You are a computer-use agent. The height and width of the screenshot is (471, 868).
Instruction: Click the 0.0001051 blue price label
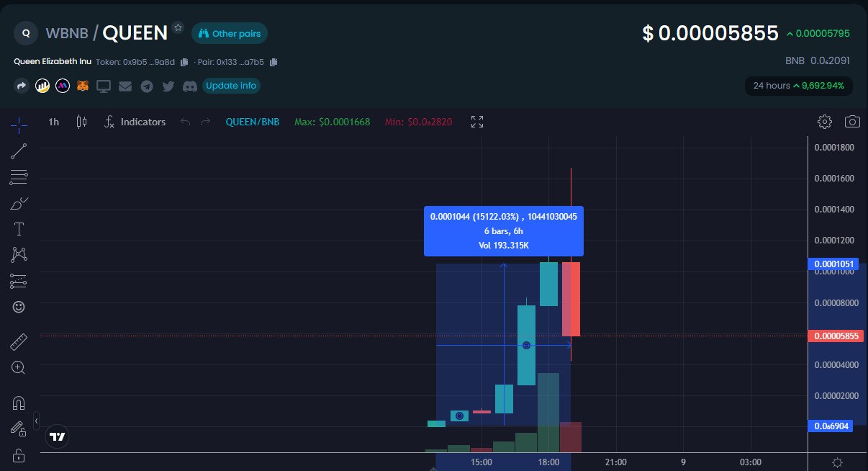pyautogui.click(x=833, y=264)
